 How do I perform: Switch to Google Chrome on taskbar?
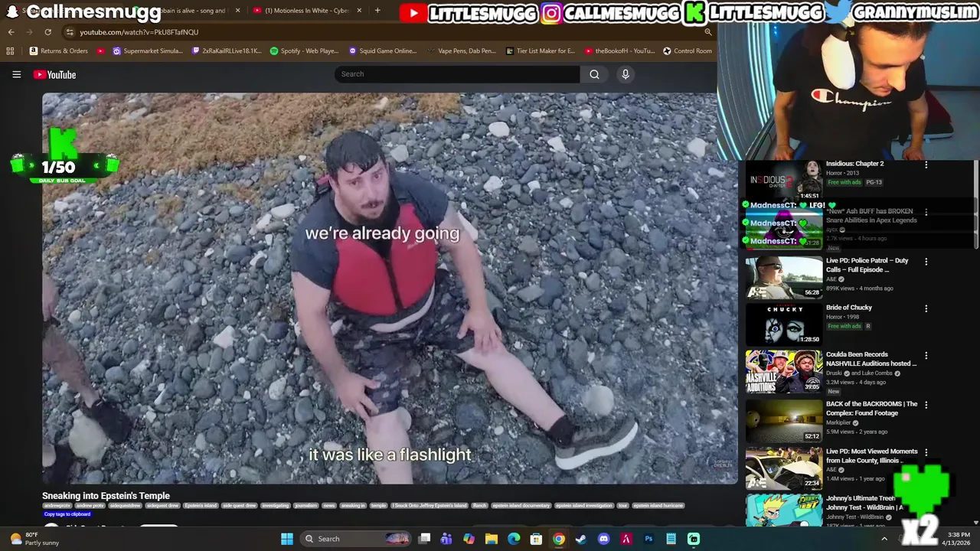tap(559, 539)
